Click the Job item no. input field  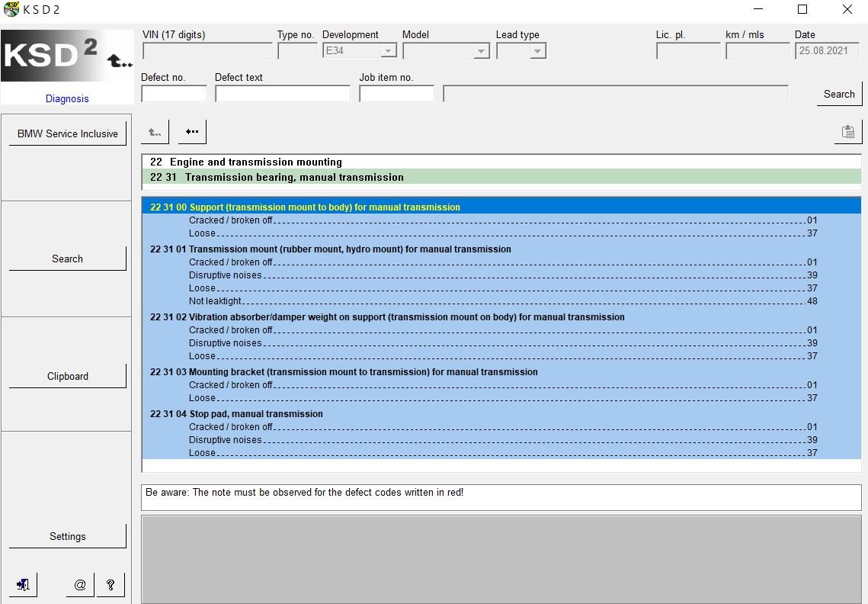click(396, 94)
